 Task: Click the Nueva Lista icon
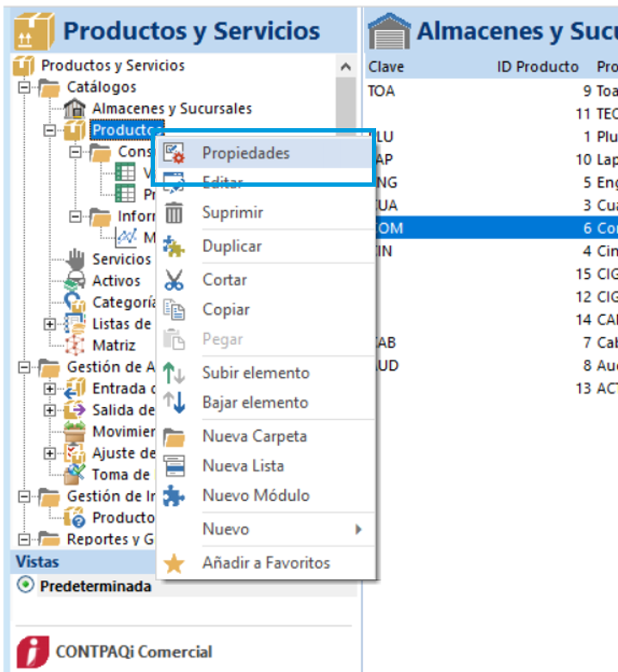click(x=175, y=465)
